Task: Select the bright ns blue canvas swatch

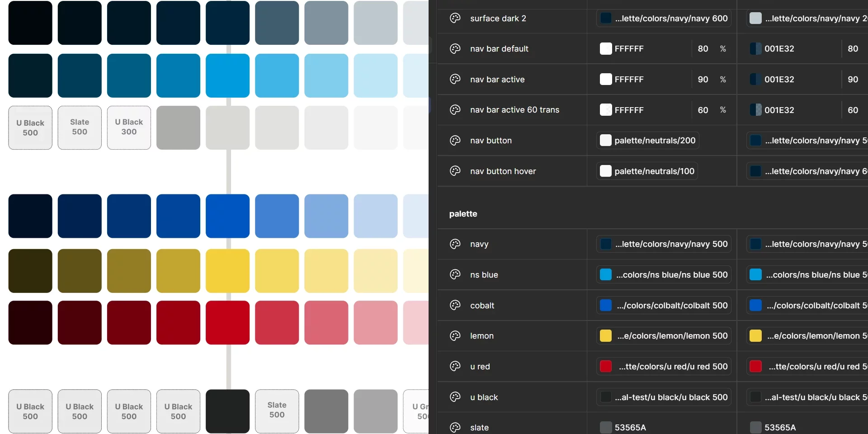Action: (227, 75)
